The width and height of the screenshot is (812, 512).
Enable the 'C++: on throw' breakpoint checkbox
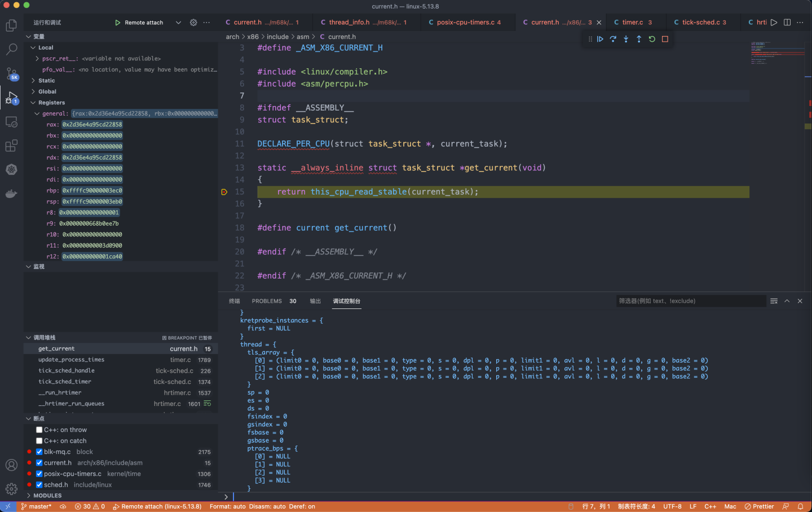[39, 429]
